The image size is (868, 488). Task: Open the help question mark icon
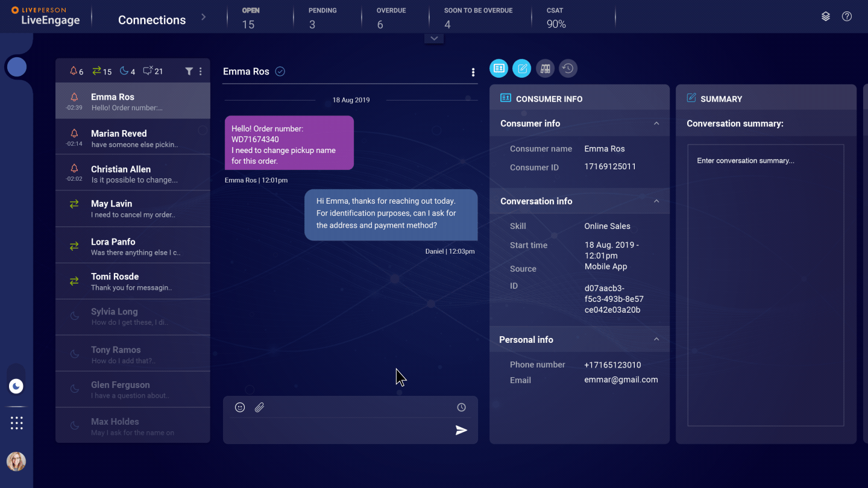pos(847,16)
